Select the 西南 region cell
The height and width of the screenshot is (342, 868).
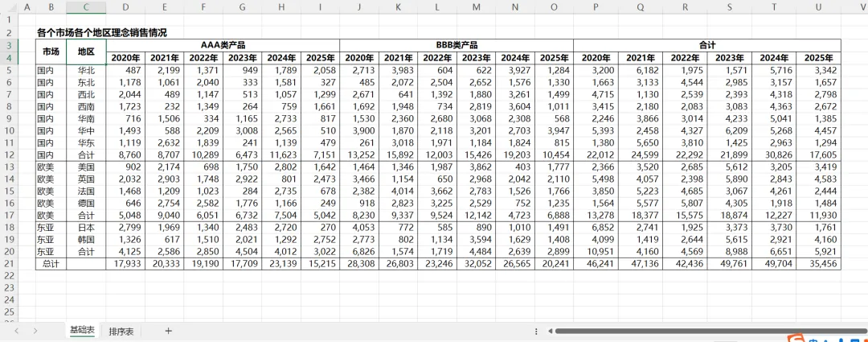(x=86, y=105)
